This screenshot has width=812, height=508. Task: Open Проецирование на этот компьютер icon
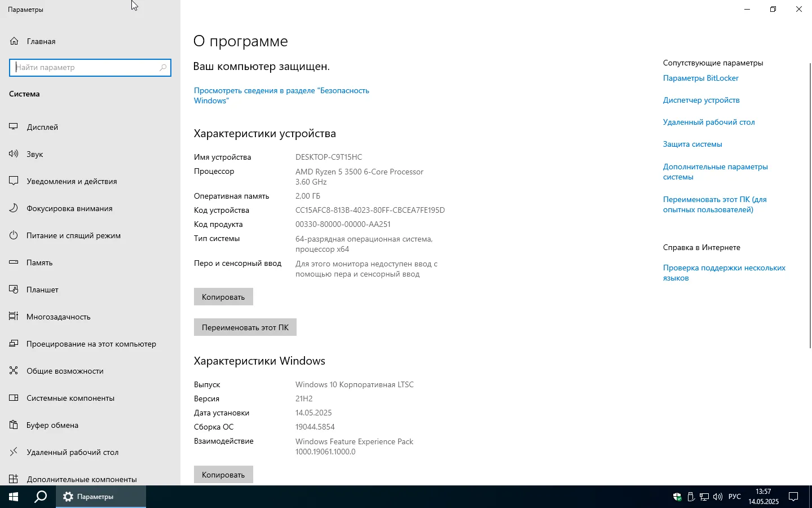point(14,344)
